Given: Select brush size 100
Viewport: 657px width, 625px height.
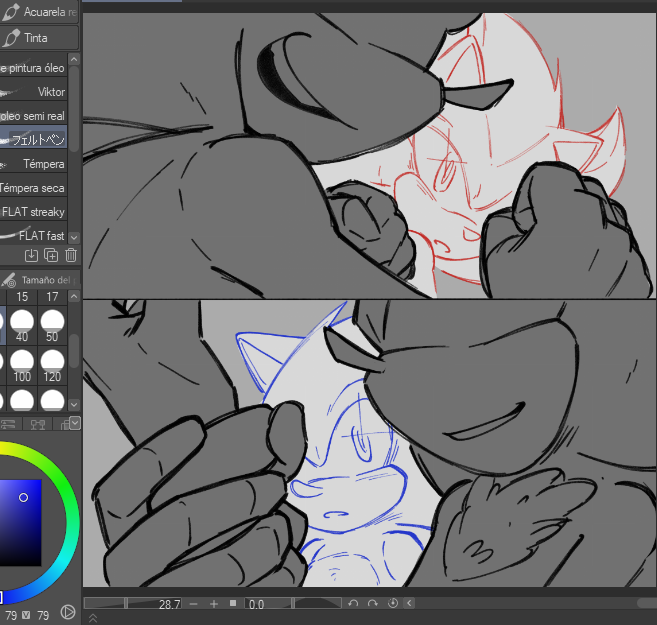Looking at the screenshot, I should point(22,366).
